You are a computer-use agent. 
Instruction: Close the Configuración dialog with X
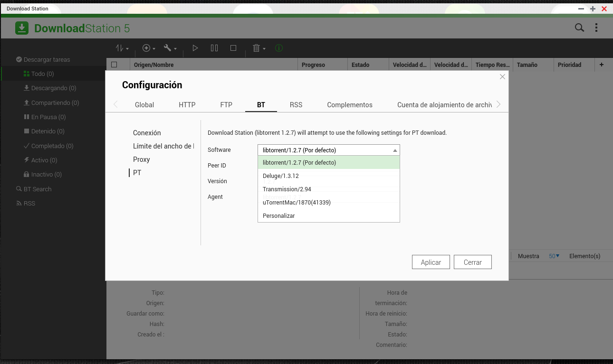pos(502,77)
